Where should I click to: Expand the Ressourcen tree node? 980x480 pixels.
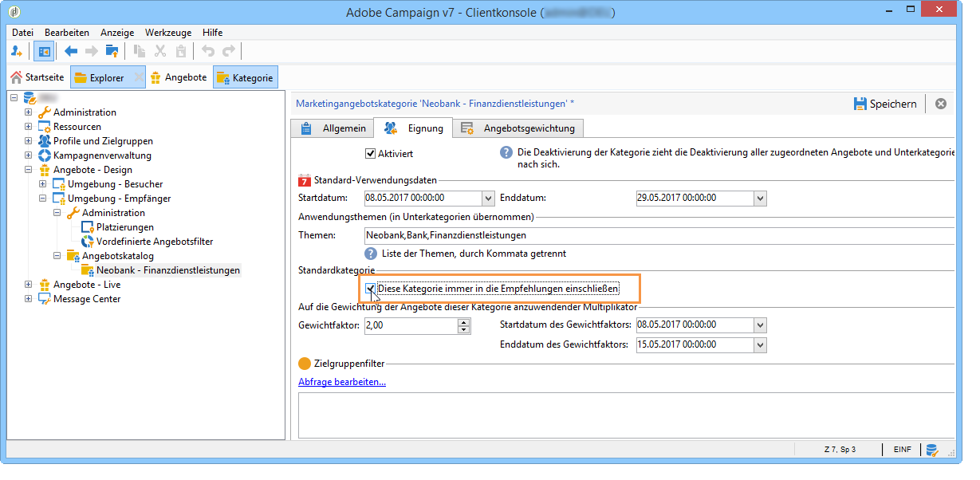point(29,127)
